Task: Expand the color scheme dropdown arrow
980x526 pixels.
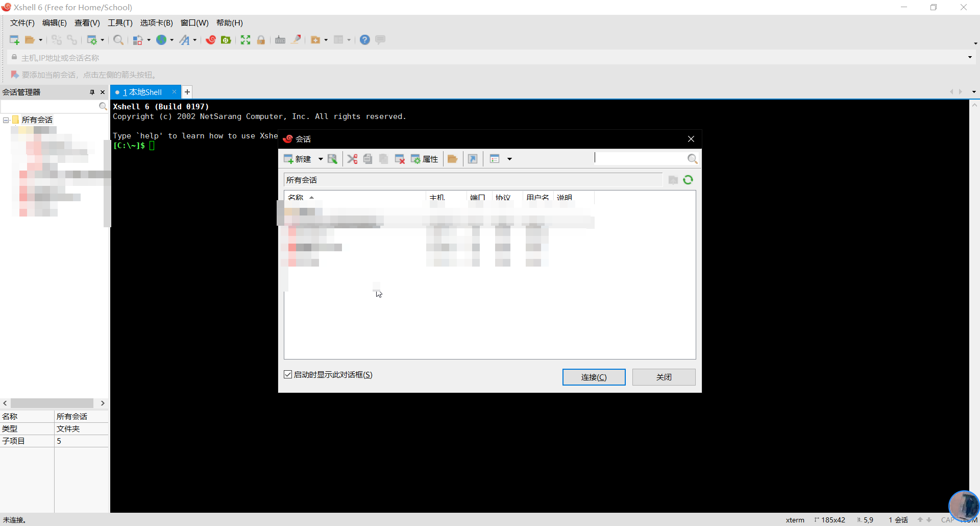Action: point(149,40)
